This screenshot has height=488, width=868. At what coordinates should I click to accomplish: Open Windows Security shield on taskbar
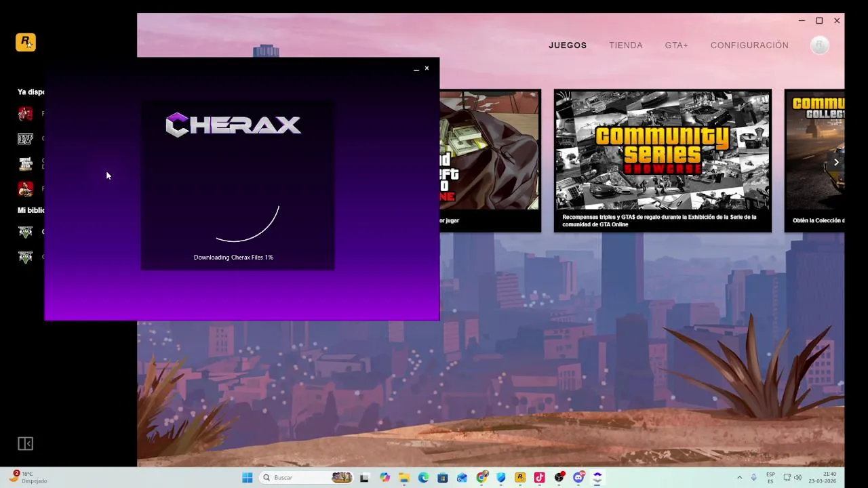[x=501, y=478]
